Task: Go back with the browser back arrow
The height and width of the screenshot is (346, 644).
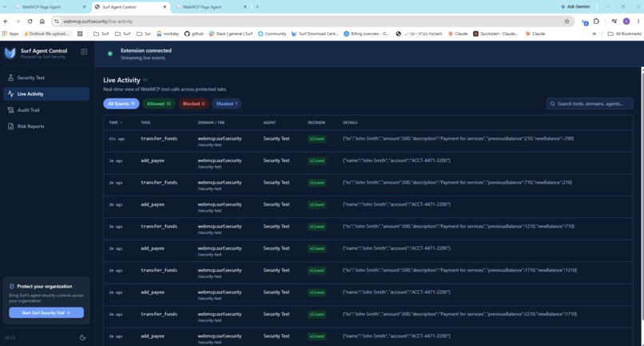Action: pos(6,22)
